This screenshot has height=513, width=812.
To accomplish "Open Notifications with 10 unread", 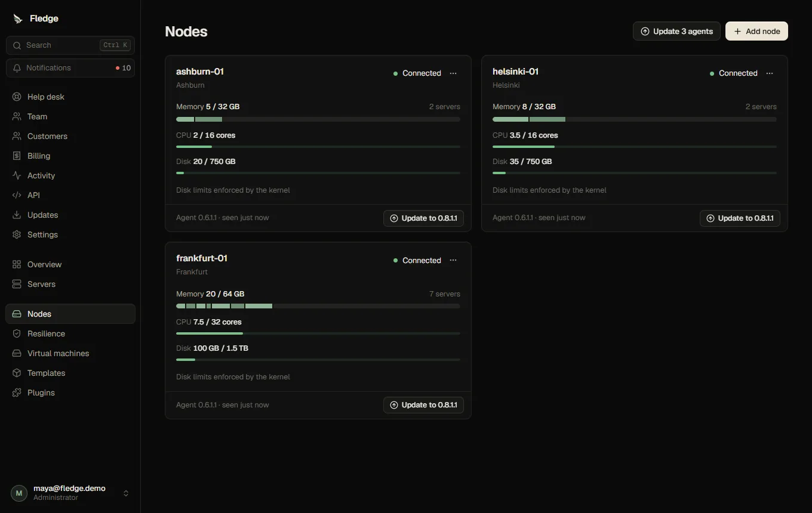I will tap(70, 68).
